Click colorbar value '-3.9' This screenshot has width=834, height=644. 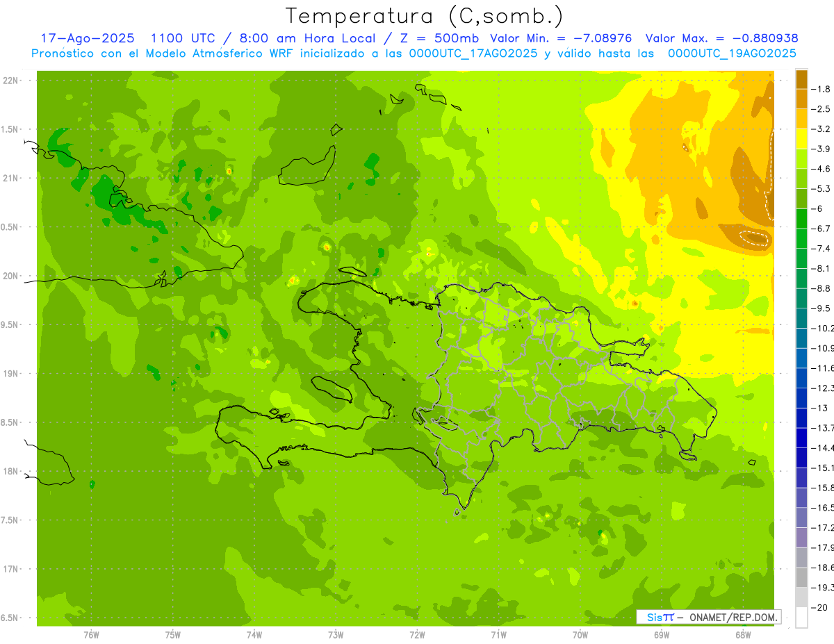[821, 149]
